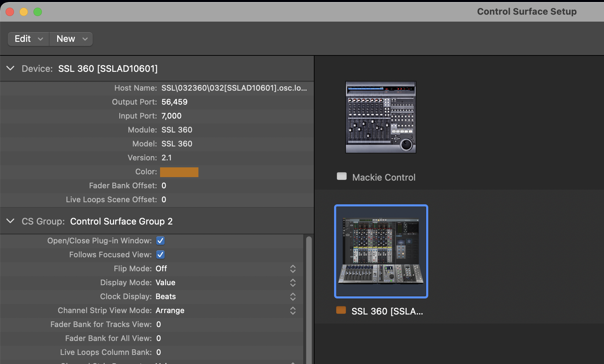604x364 pixels.
Task: Click the Flip Mode value Off
Action: [x=161, y=268]
